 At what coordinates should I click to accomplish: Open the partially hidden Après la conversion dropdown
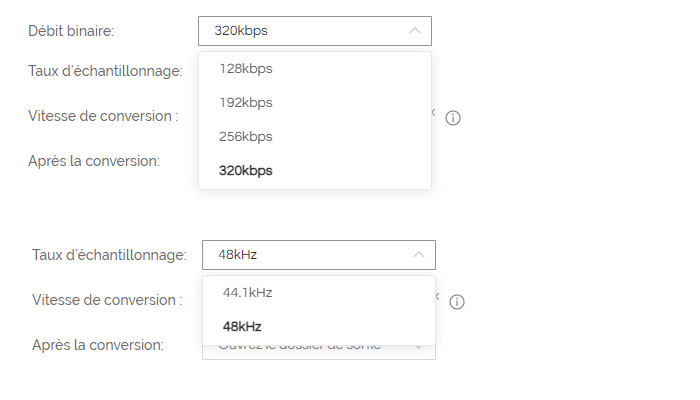pyautogui.click(x=318, y=347)
